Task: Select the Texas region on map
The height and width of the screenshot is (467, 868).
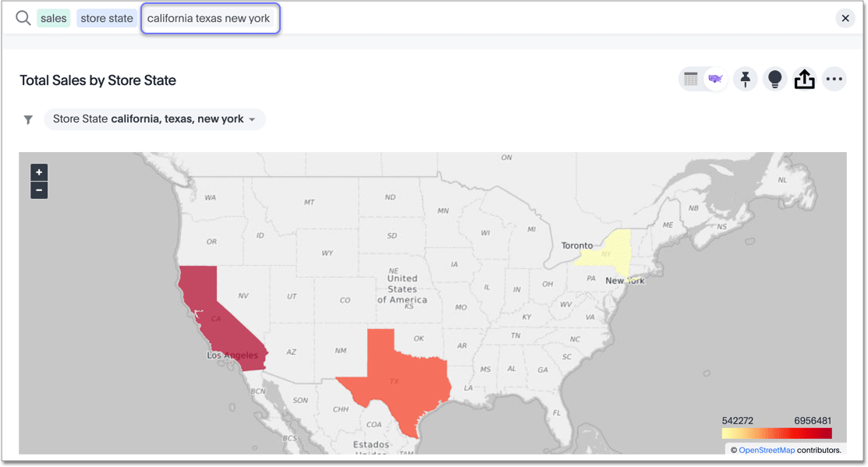Action: point(394,374)
